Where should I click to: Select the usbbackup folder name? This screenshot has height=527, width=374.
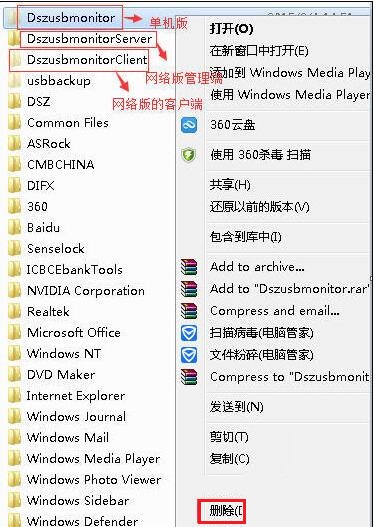tap(58, 81)
